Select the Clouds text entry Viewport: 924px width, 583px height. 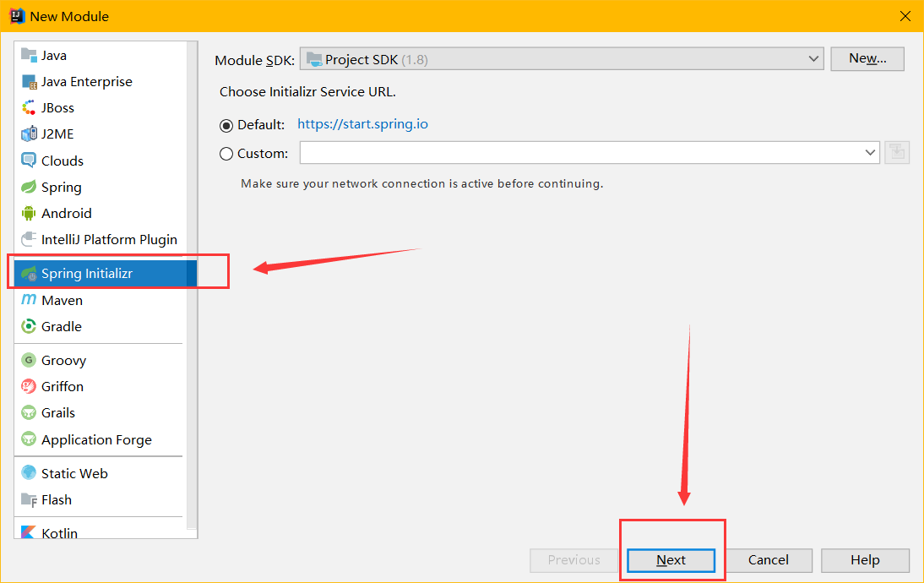tap(62, 161)
